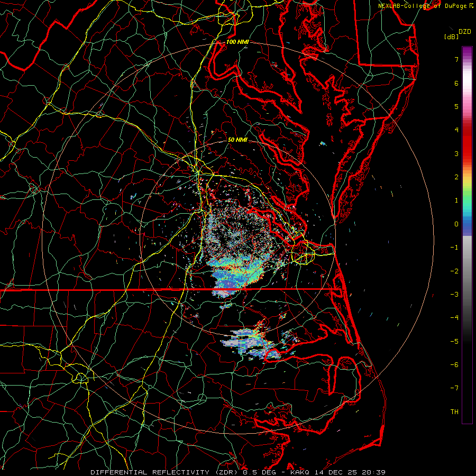
Task: Click the -1 dB scale label
Action: point(454,248)
